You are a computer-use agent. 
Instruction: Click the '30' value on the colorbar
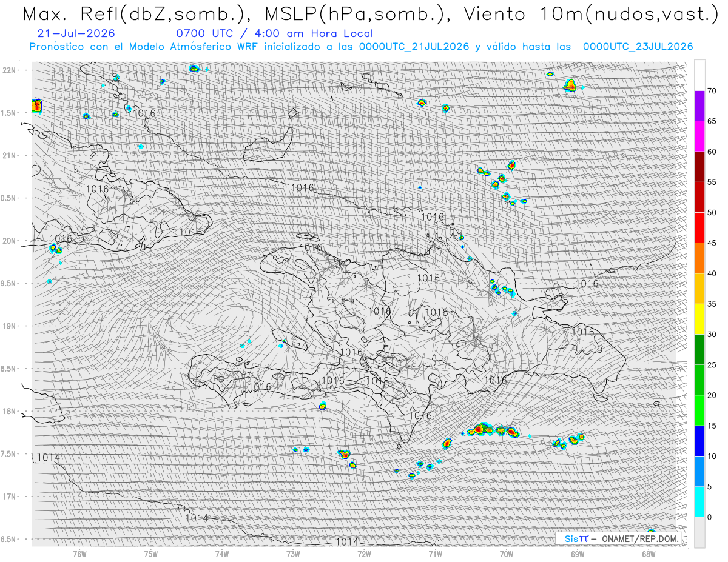click(x=712, y=335)
